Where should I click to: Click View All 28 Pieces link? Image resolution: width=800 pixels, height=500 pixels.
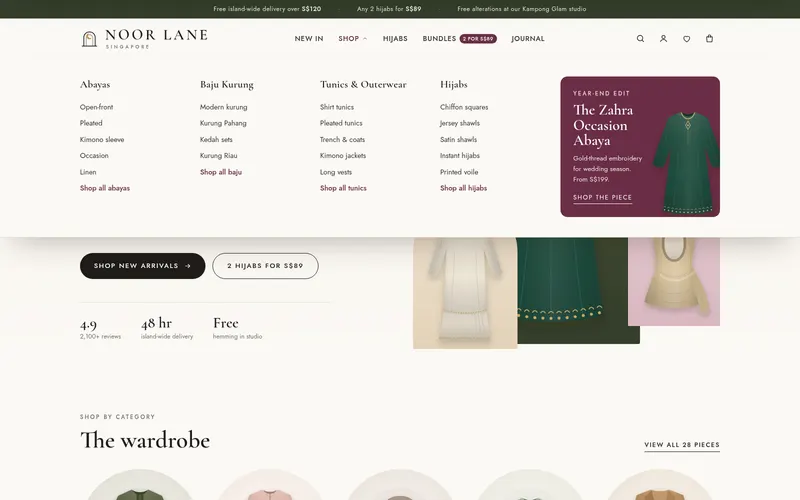[682, 445]
